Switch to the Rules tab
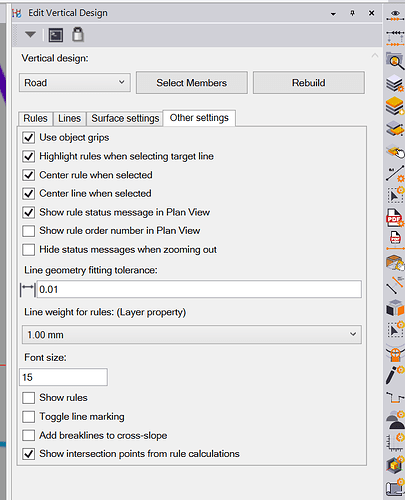 [35, 118]
